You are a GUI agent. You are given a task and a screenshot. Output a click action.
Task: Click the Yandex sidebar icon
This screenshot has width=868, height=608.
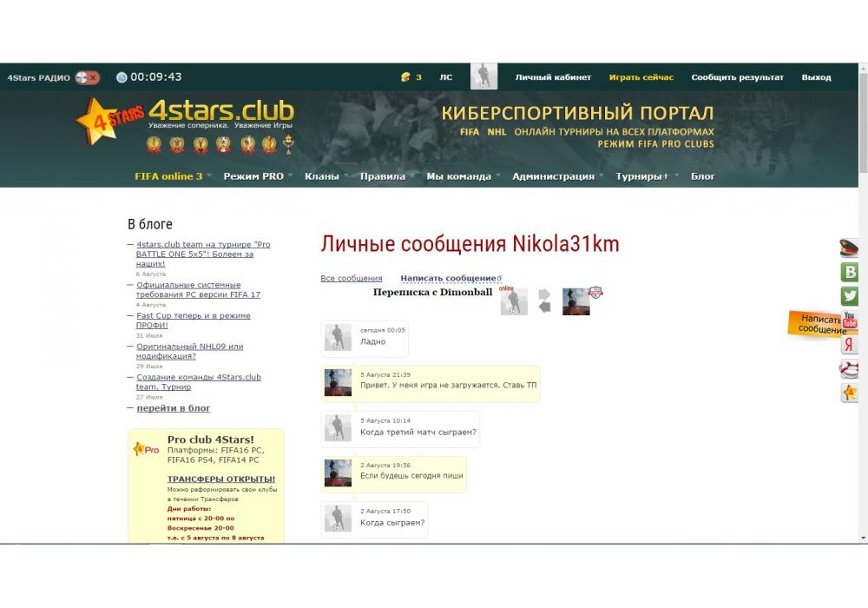850,345
